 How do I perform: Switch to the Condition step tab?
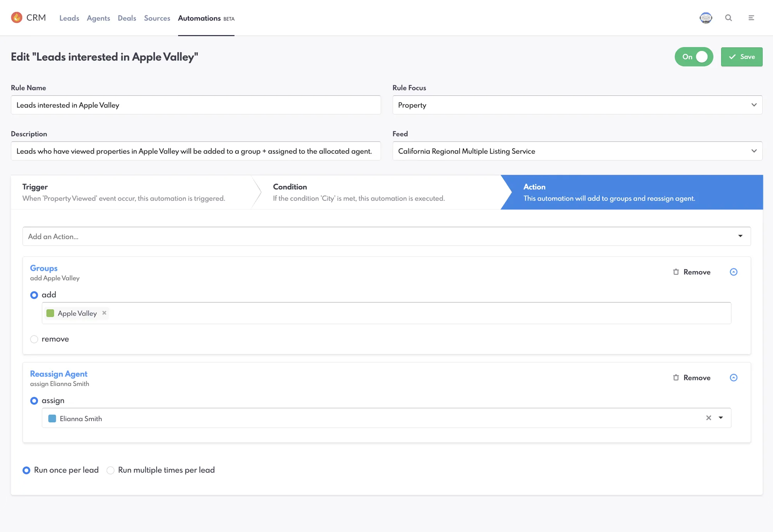(x=381, y=192)
